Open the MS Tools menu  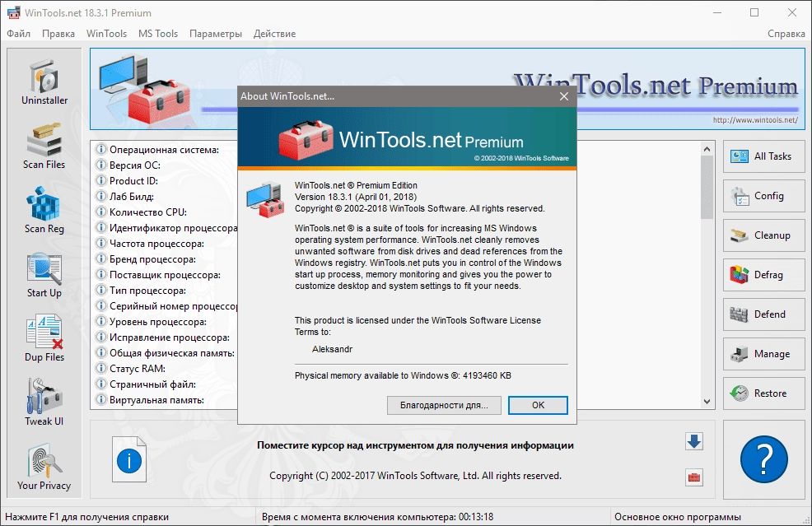[158, 34]
